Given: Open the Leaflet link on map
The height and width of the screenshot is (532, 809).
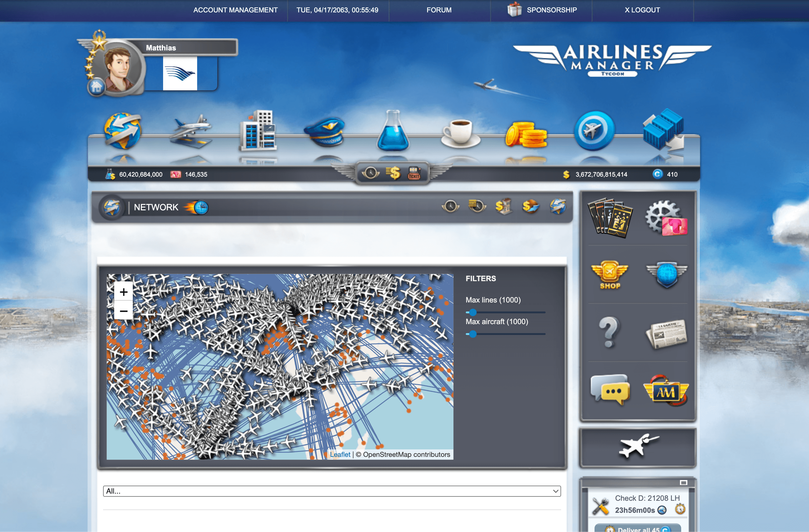Looking at the screenshot, I should 340,454.
